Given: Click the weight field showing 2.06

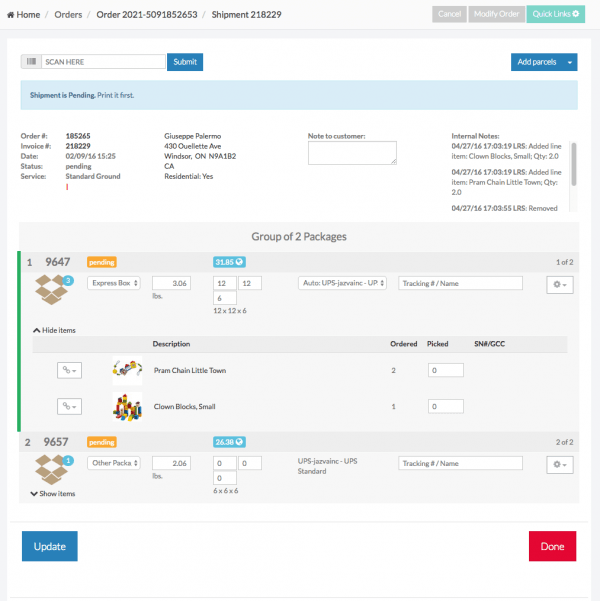Looking at the screenshot, I should tap(171, 463).
